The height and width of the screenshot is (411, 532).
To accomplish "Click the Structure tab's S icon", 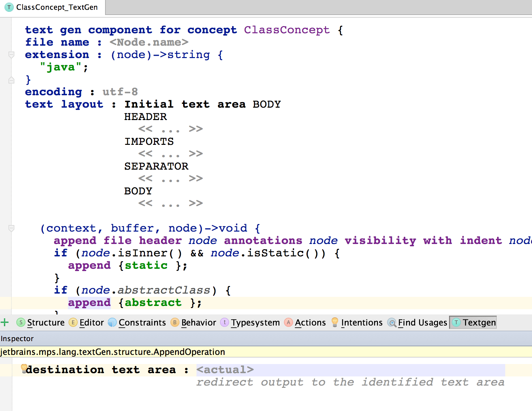I will 21,323.
